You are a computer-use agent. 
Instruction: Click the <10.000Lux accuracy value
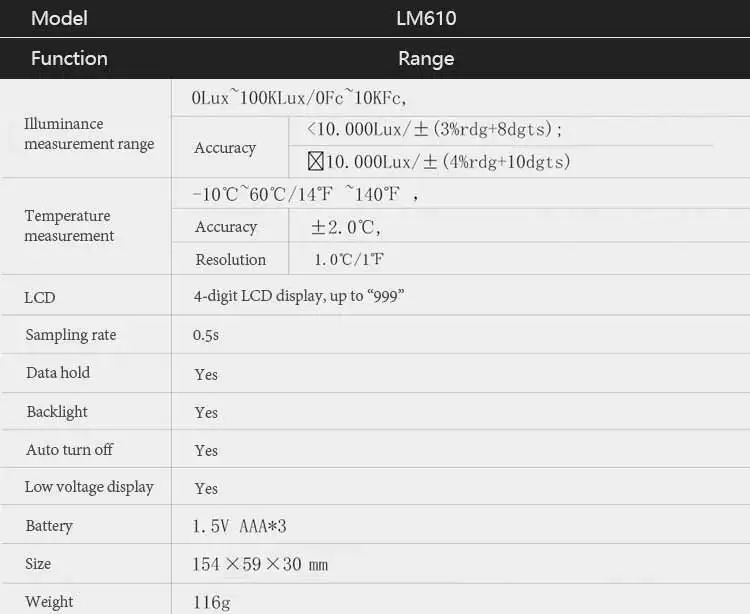[x=434, y=129]
